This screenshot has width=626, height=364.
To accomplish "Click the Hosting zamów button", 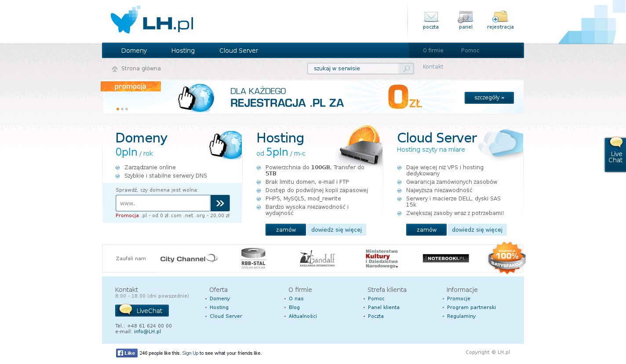I will coord(285,230).
